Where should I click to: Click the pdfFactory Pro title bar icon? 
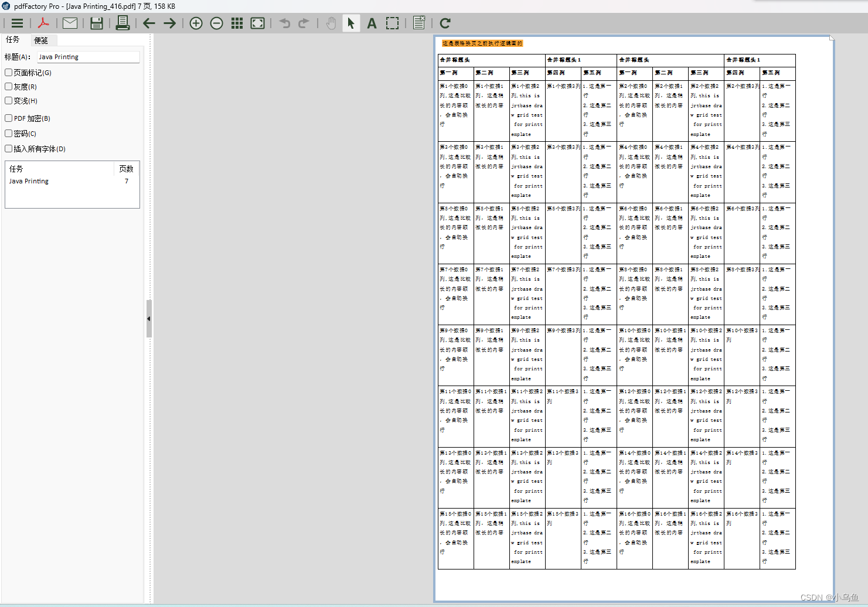6,6
